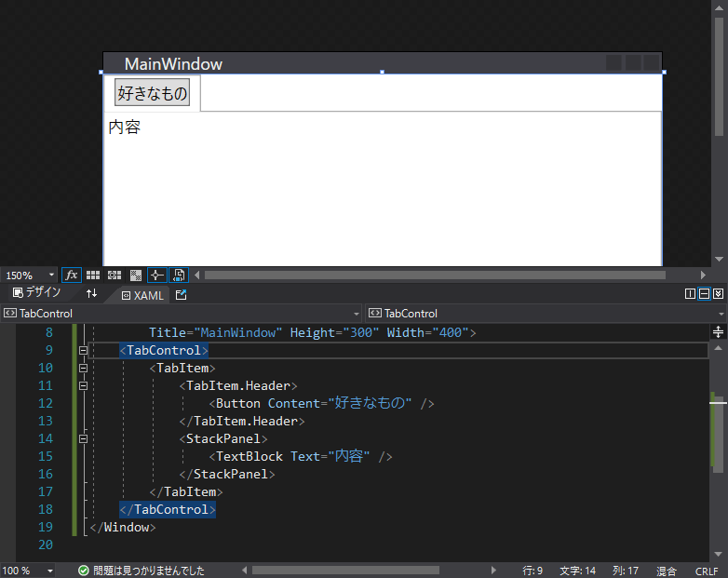The height and width of the screenshot is (578, 728).
Task: Click the </Window> closing tag
Action: 123,528
